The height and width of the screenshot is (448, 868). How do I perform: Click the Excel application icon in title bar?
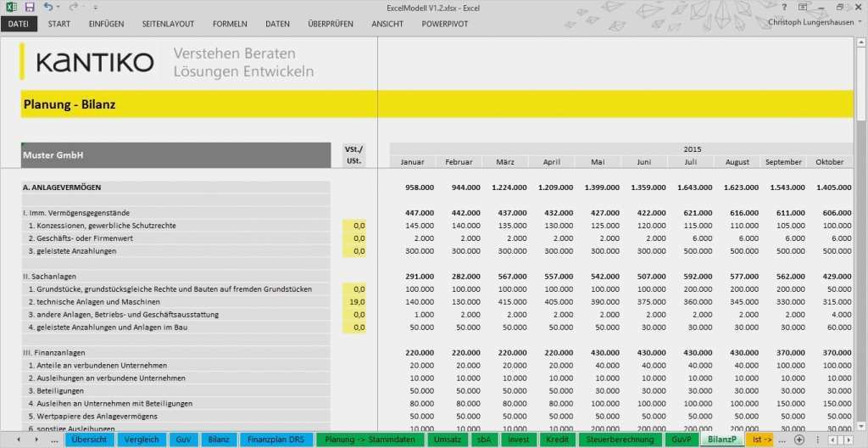point(10,7)
